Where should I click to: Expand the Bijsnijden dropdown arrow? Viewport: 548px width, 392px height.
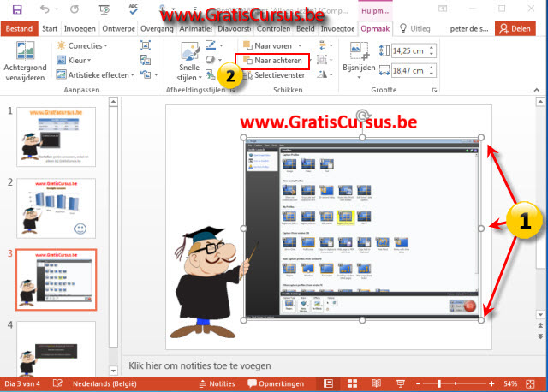[x=359, y=78]
